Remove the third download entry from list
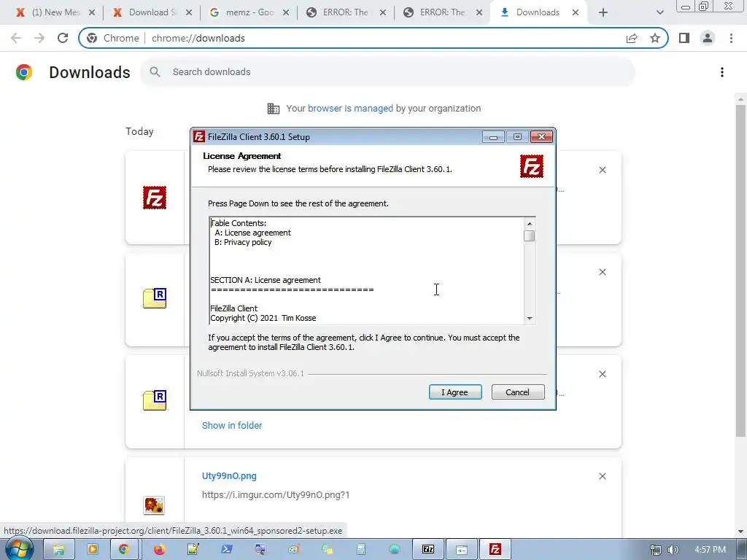 tap(602, 374)
